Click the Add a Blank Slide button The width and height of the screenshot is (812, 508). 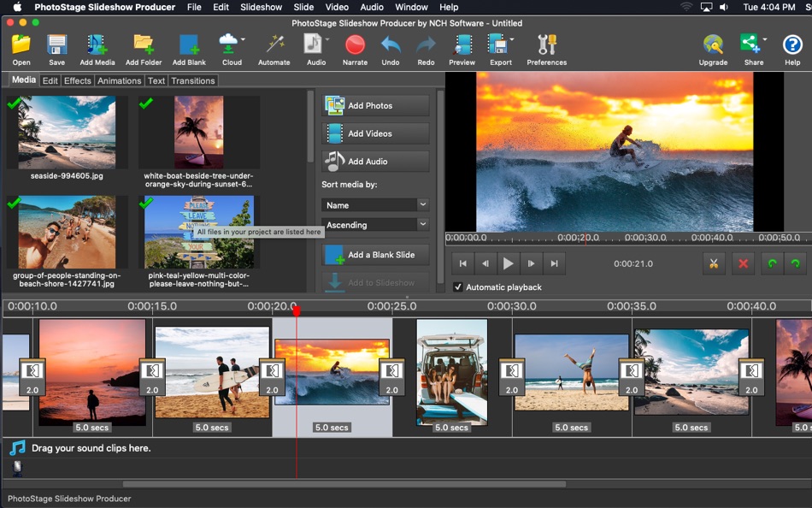click(x=375, y=255)
